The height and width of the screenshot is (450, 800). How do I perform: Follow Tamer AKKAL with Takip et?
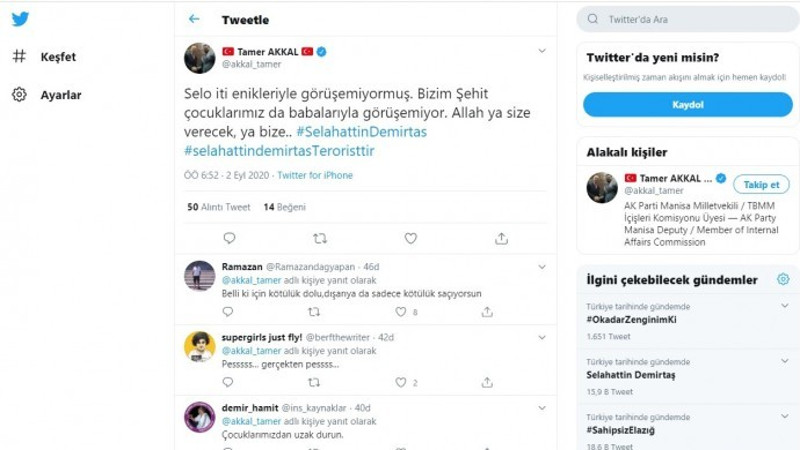coord(761,184)
